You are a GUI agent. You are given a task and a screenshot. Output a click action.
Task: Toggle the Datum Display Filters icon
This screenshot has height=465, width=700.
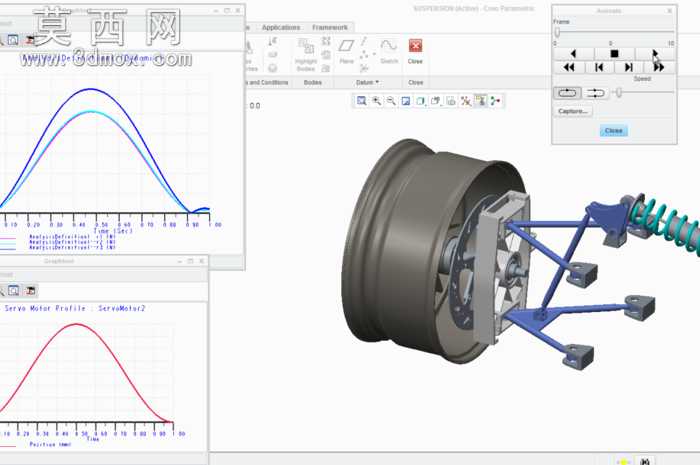pos(466,101)
